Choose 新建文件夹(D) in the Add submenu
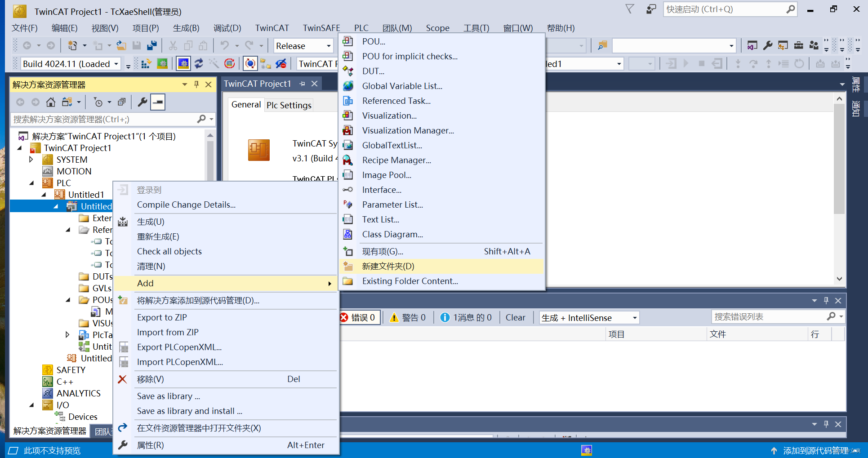 click(441, 267)
